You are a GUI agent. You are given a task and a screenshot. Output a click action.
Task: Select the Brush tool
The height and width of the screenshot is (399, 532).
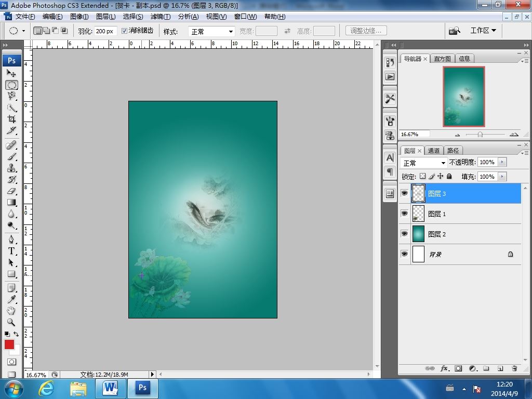(x=11, y=156)
